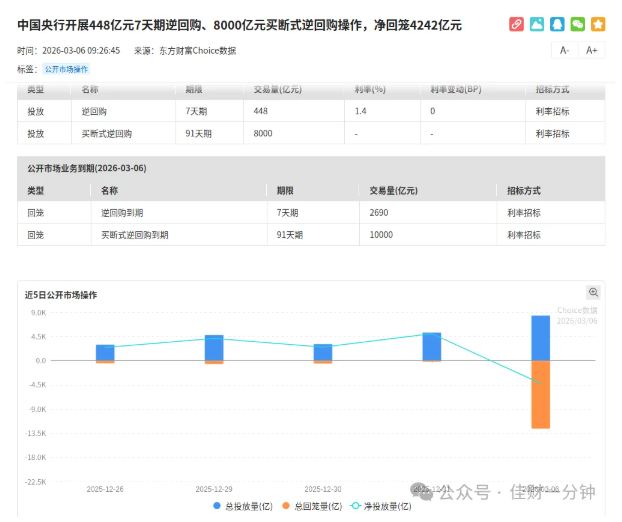Screen dimensions: 622x522
Task: Share via teal picture icon
Action: [537, 24]
